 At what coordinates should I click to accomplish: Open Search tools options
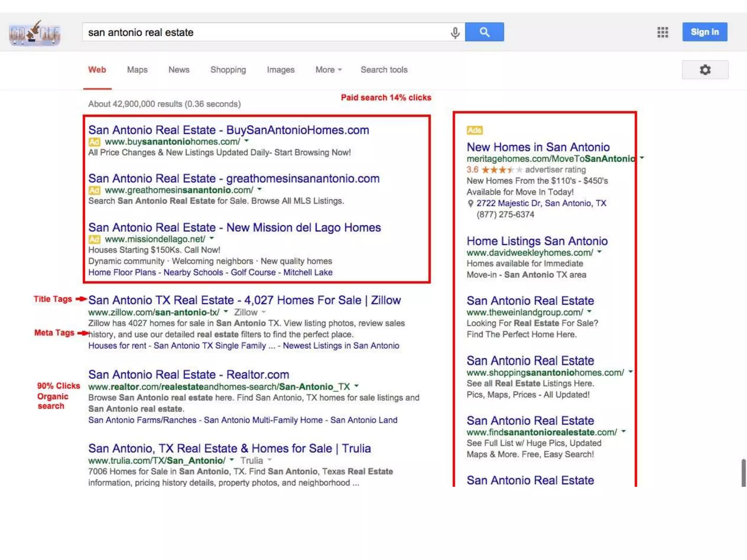coord(384,70)
